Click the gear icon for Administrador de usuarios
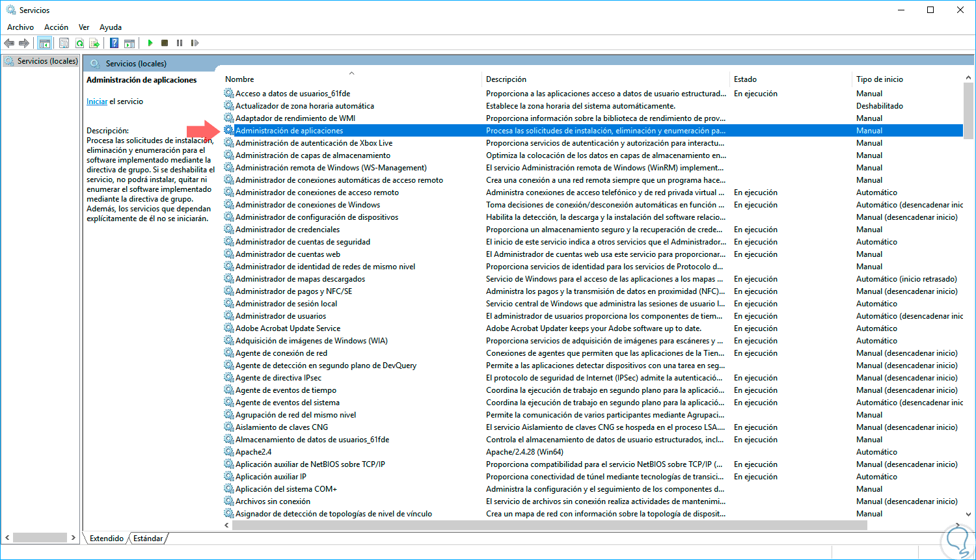 click(229, 316)
